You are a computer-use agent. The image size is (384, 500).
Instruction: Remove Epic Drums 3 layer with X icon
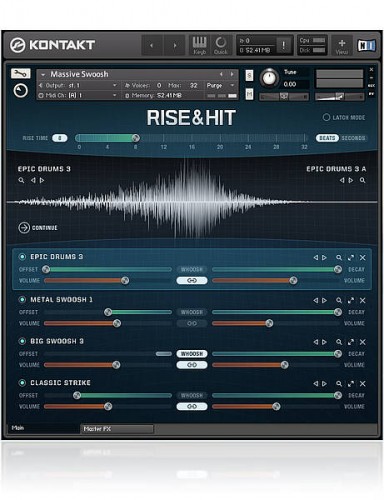click(x=363, y=258)
